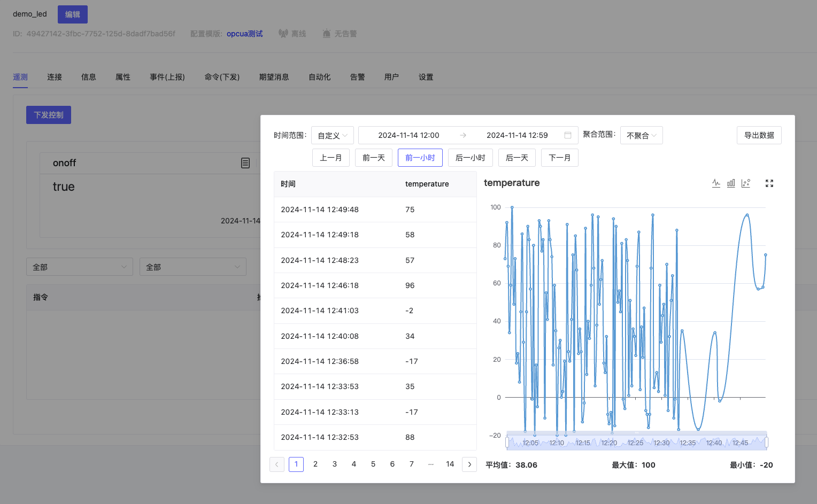Switch chart to scatter plot icon
This screenshot has width=817, height=504.
746,183
